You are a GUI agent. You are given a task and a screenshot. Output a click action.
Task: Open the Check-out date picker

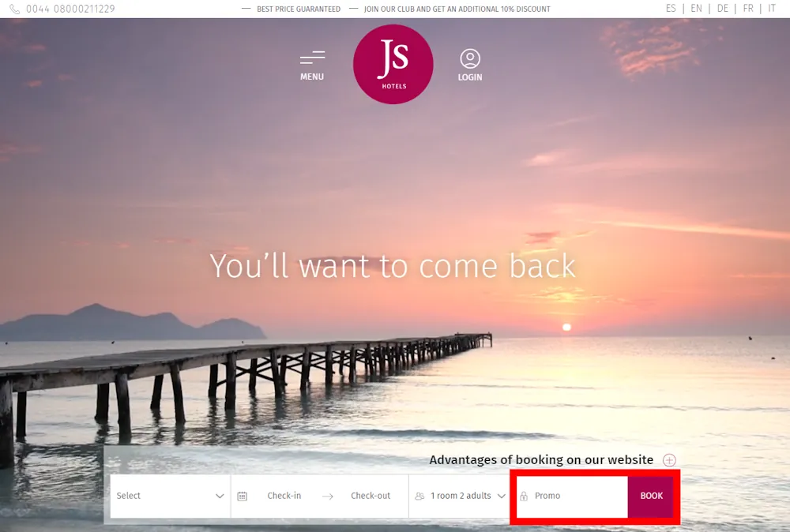371,496
